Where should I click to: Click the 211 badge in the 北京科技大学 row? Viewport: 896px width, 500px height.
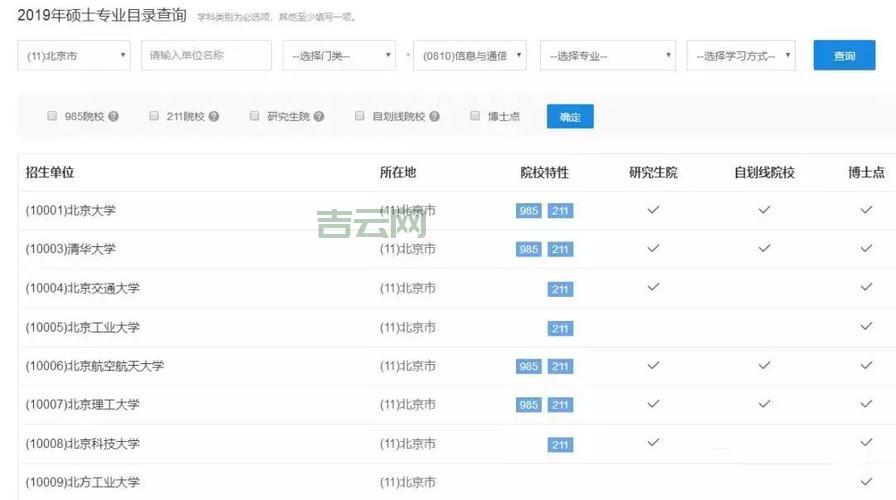(560, 445)
